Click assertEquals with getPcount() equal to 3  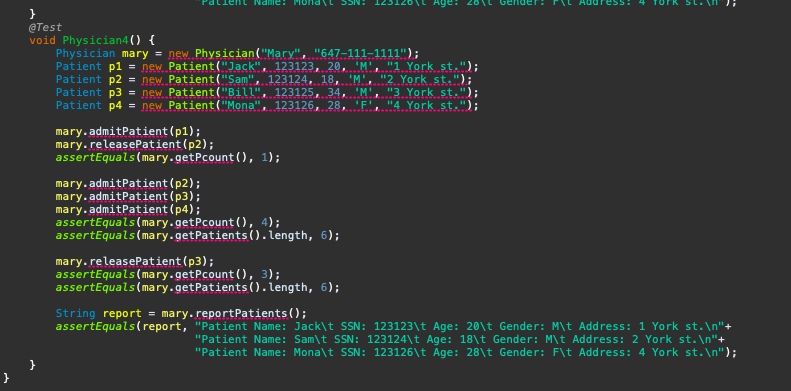(x=167, y=274)
